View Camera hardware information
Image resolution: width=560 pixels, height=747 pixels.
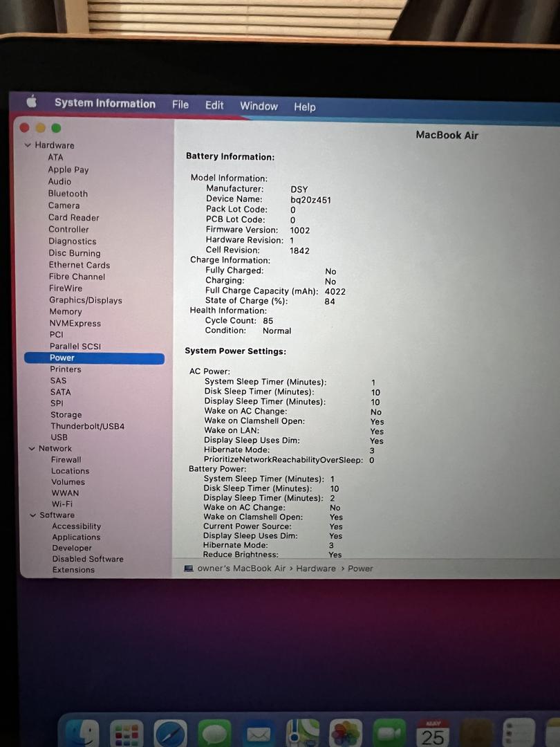tap(64, 205)
